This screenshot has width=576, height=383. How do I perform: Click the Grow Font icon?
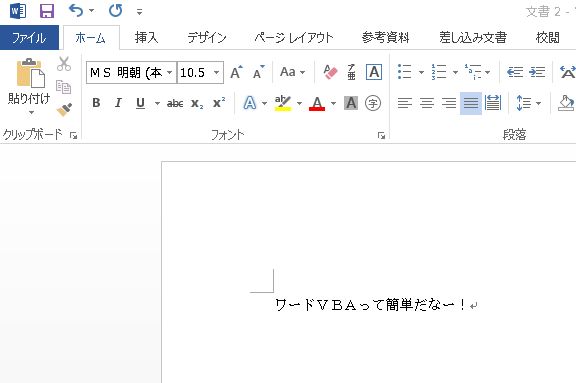pos(236,72)
